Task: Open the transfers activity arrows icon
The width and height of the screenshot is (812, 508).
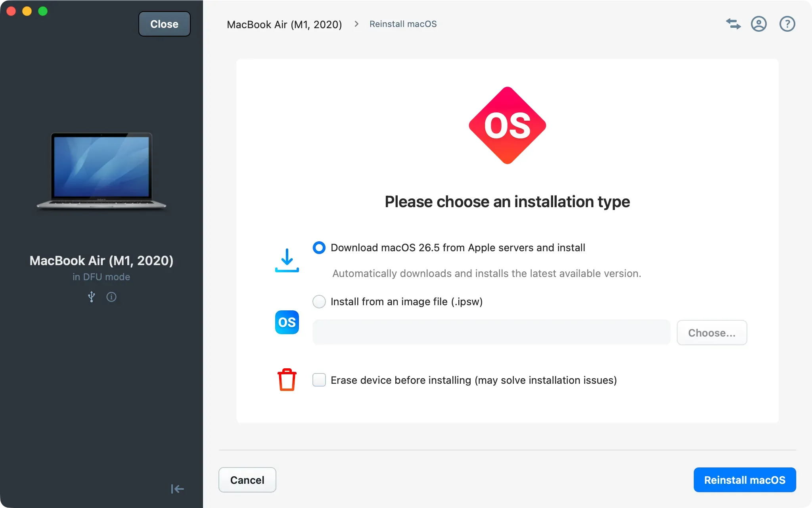Action: click(x=733, y=24)
